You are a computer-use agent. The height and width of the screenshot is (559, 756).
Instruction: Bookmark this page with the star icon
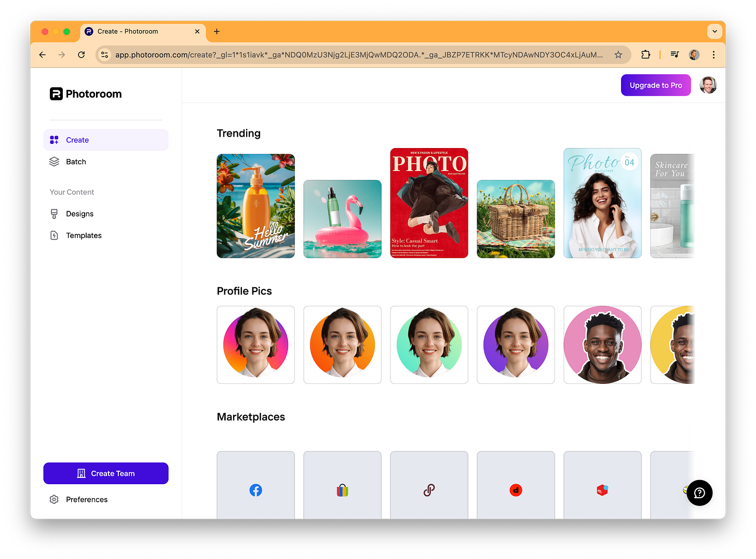618,55
